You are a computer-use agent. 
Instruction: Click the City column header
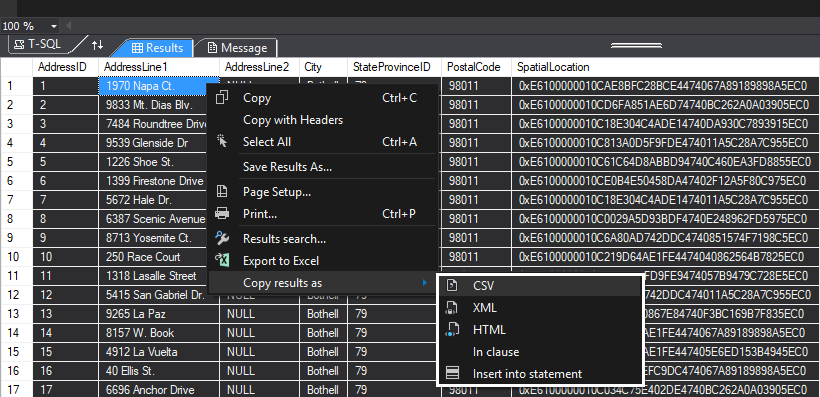pyautogui.click(x=323, y=67)
